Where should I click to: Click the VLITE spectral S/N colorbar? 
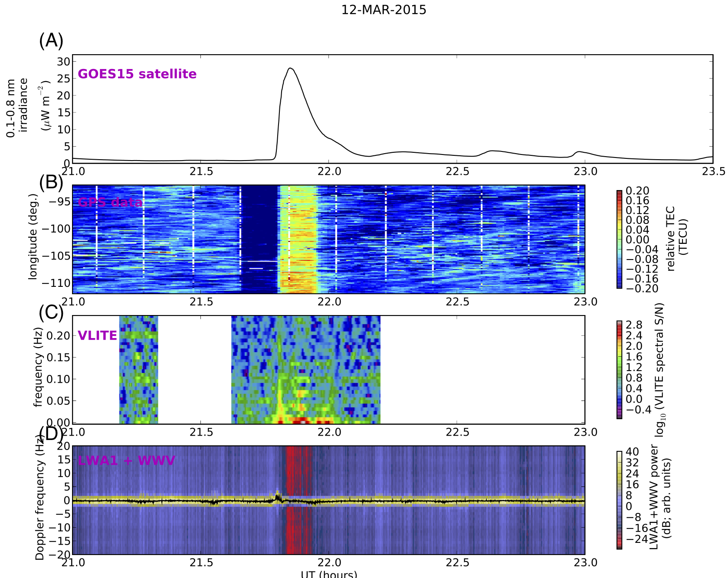(x=619, y=370)
